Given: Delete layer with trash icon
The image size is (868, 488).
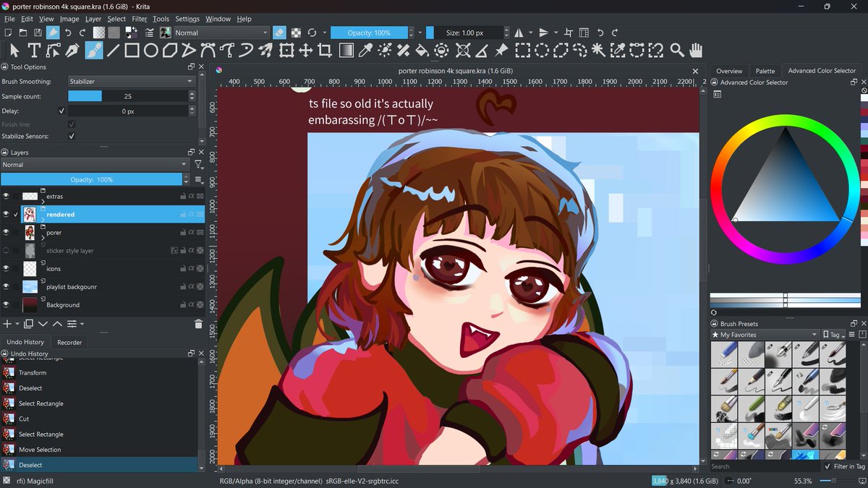Looking at the screenshot, I should pos(198,324).
